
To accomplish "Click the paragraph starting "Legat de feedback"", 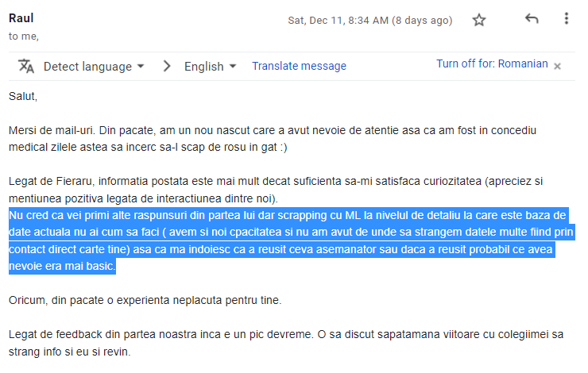I will pyautogui.click(x=286, y=343).
